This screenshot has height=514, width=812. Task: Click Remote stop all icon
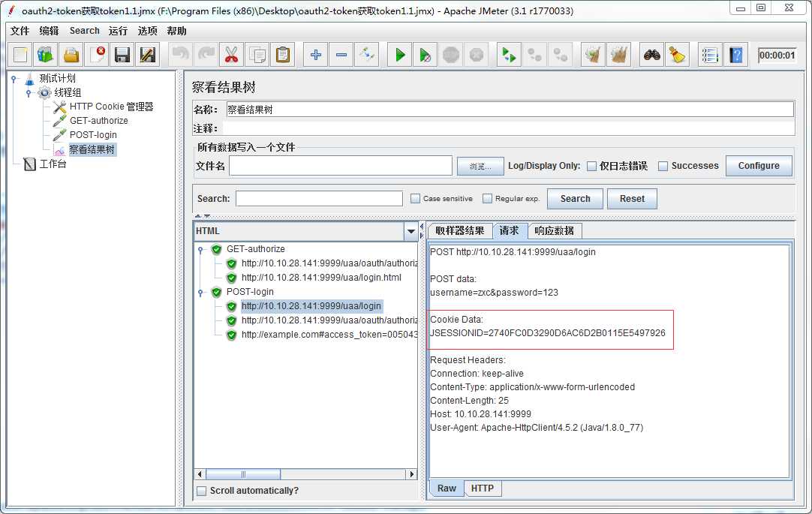(x=534, y=54)
